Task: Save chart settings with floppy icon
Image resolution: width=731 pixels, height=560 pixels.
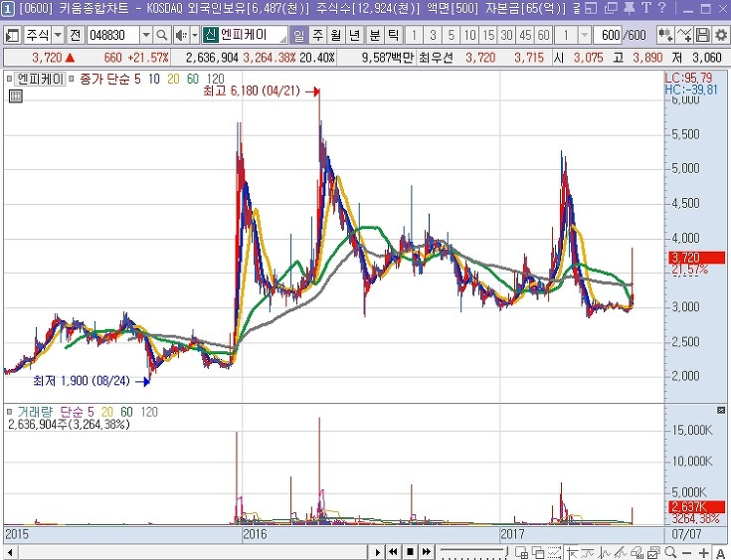Action: 702,35
